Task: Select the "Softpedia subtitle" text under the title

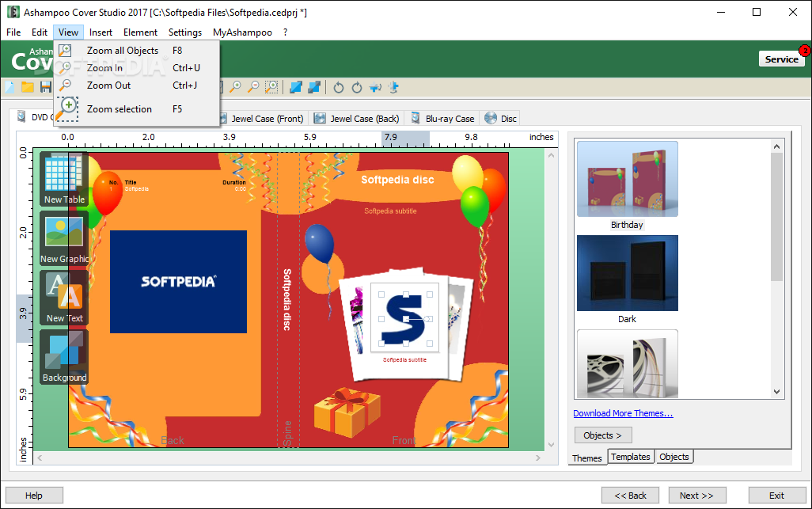Action: tap(390, 211)
